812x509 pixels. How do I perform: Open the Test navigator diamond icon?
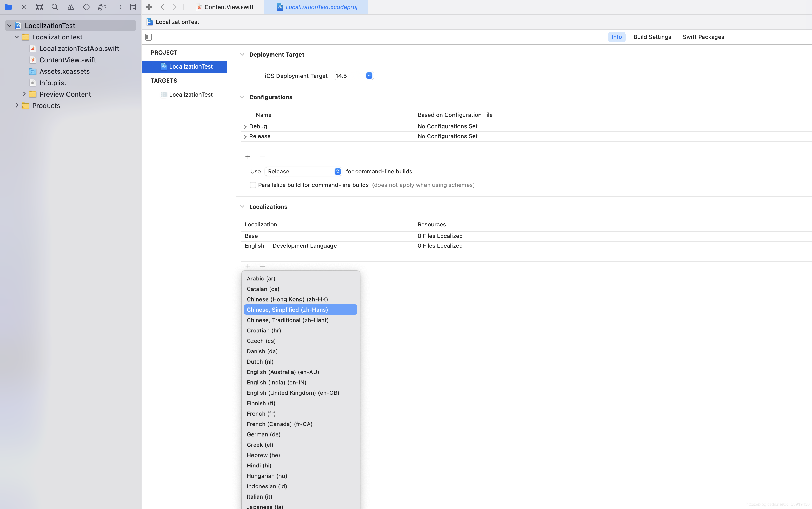86,7
